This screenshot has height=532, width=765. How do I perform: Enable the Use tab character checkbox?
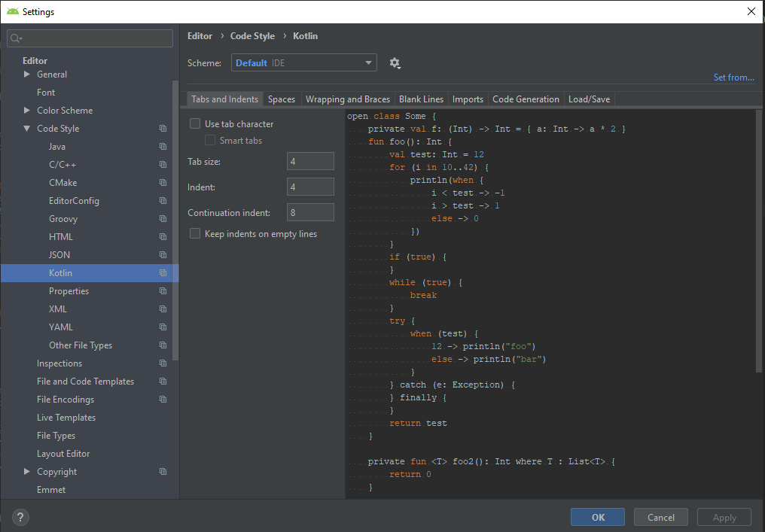coord(195,123)
